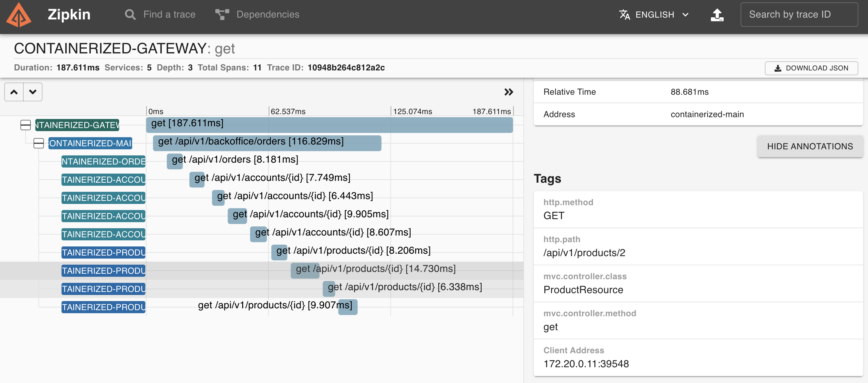Select the get backoffice/orders 116.829ms span bar

click(x=267, y=143)
